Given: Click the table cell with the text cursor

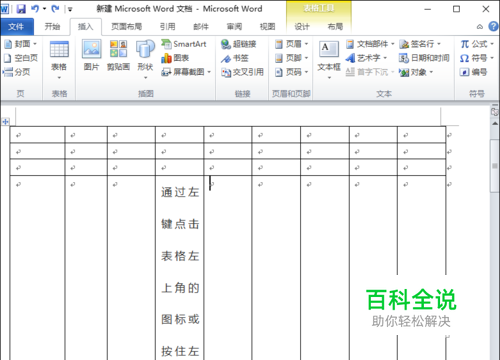Looking at the screenshot, I should [228, 267].
